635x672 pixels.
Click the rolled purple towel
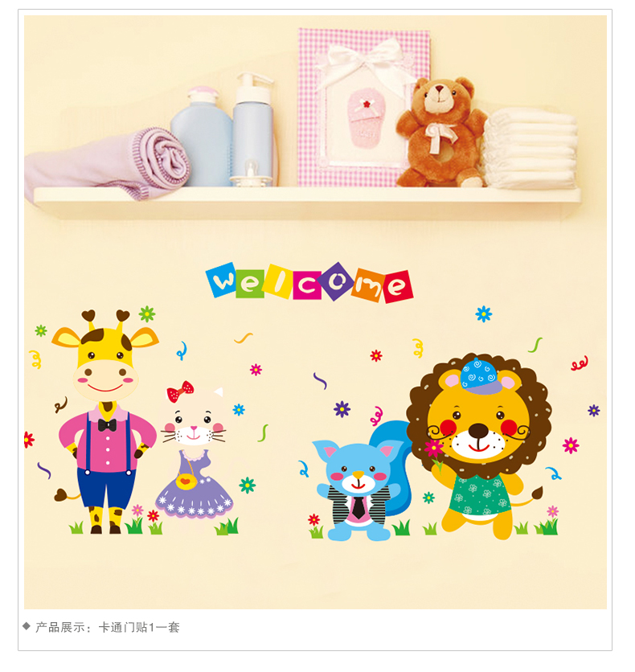point(107,163)
